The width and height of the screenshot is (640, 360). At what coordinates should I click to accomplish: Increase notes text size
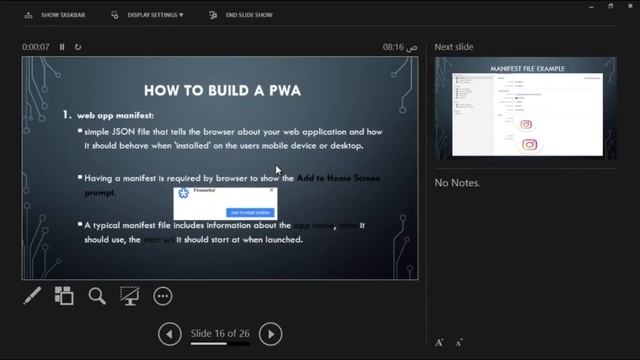(439, 342)
